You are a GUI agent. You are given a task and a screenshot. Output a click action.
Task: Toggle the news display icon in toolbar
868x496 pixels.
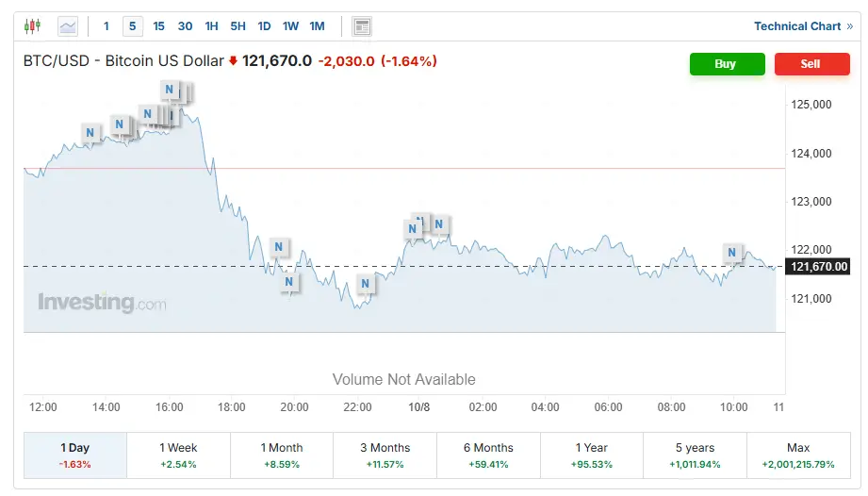(362, 26)
